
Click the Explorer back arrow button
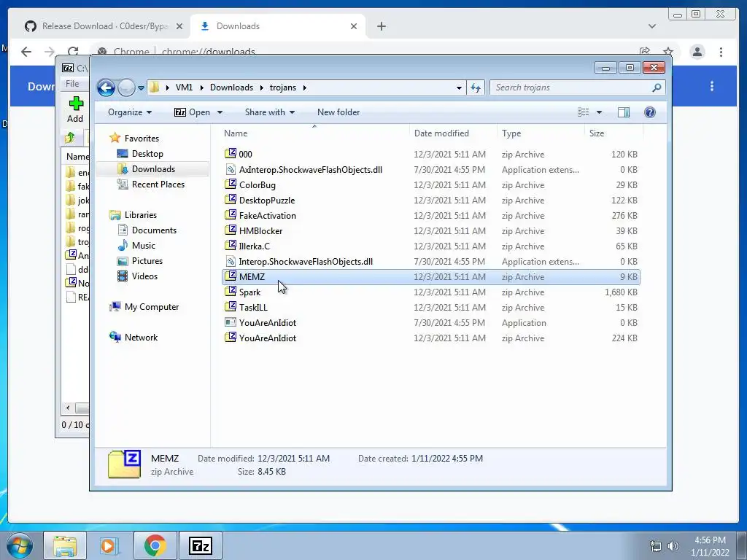click(x=106, y=87)
